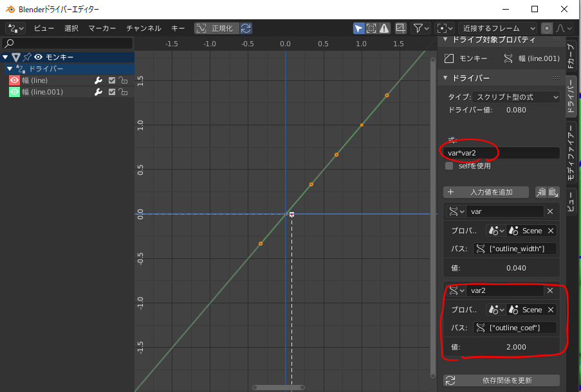Select the 幅 (line.001) channel

pyautogui.click(x=42, y=92)
